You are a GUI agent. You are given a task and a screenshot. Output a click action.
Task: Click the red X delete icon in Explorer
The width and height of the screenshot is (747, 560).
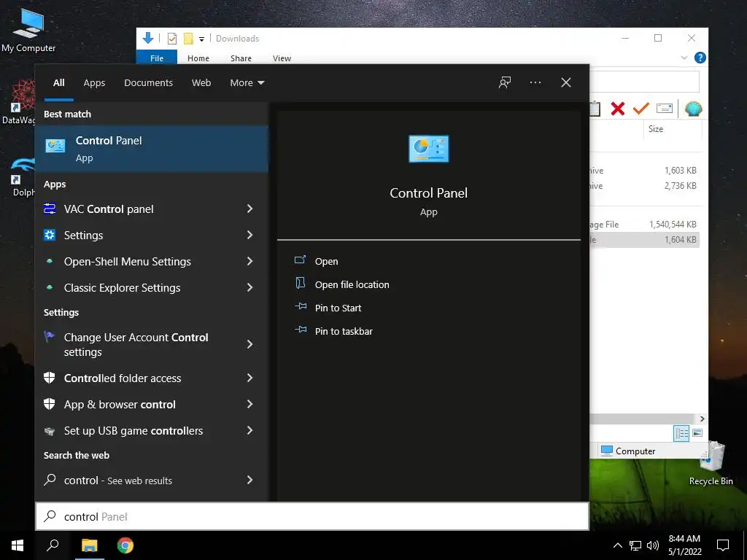618,109
